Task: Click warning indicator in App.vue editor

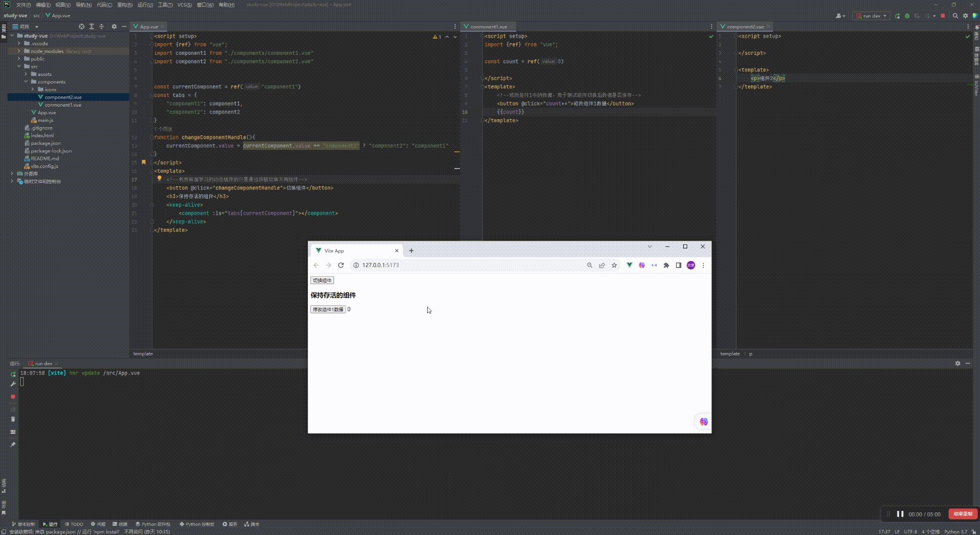Action: [x=437, y=37]
